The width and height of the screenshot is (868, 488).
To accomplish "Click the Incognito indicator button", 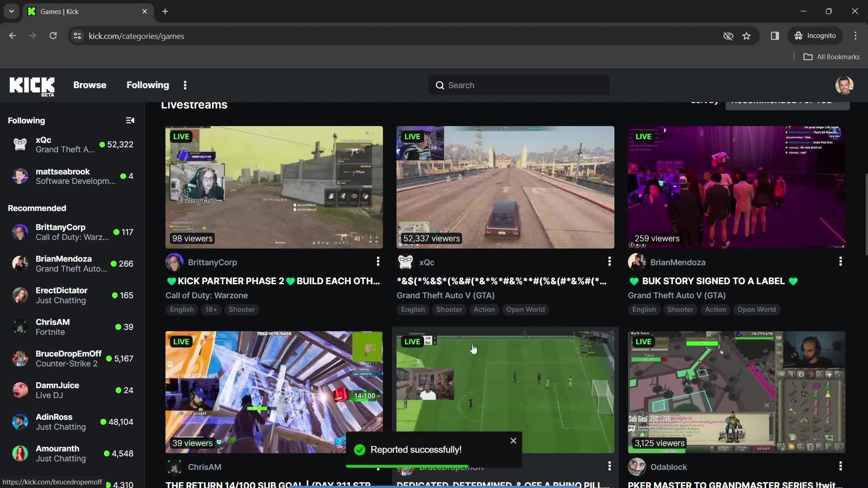I will coord(816,36).
